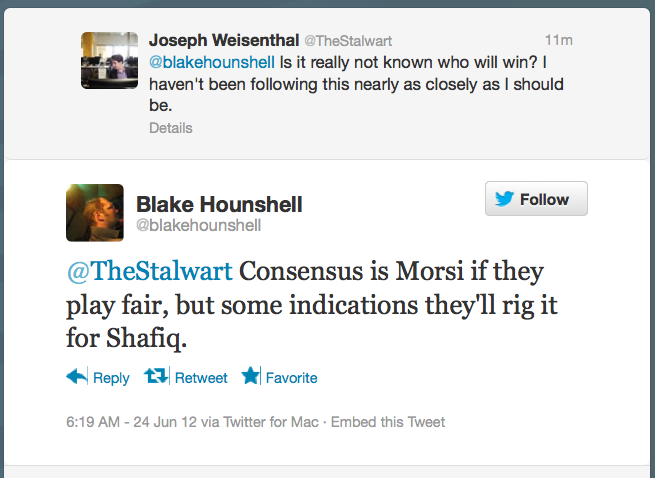Click Embed this Tweet
Viewport: 655px width, 478px height.
[x=391, y=421]
